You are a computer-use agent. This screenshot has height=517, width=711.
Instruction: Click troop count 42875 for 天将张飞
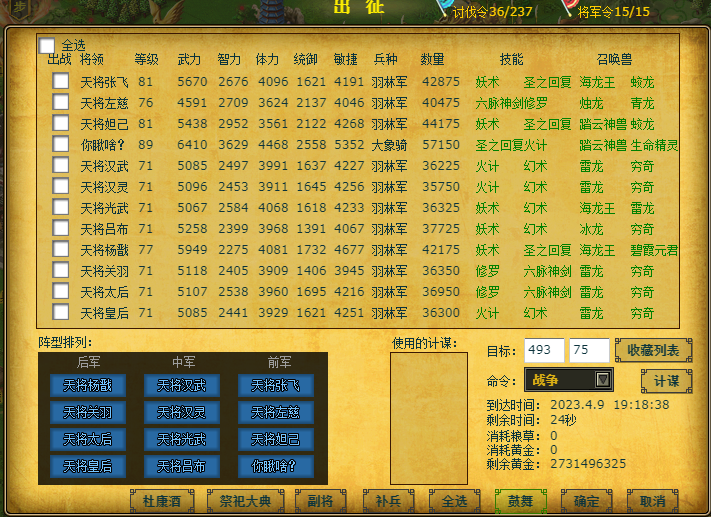(x=441, y=82)
